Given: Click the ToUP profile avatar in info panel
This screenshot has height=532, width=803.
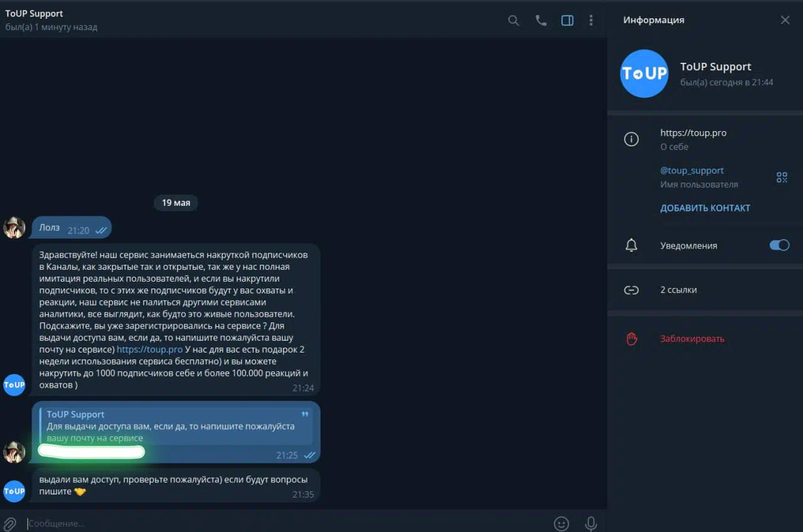Looking at the screenshot, I should 644,73.
